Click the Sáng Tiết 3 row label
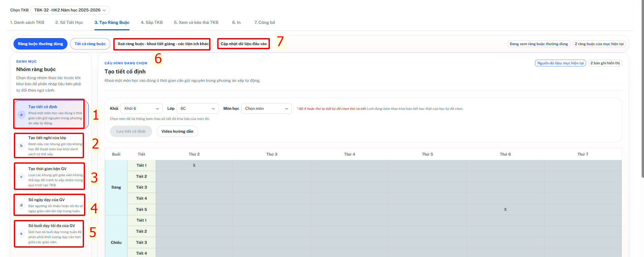Image resolution: width=644 pixels, height=257 pixels. tap(141, 187)
